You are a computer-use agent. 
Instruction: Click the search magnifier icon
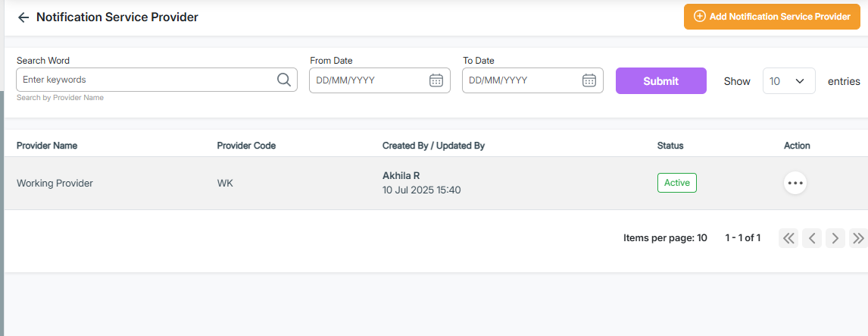(x=284, y=80)
